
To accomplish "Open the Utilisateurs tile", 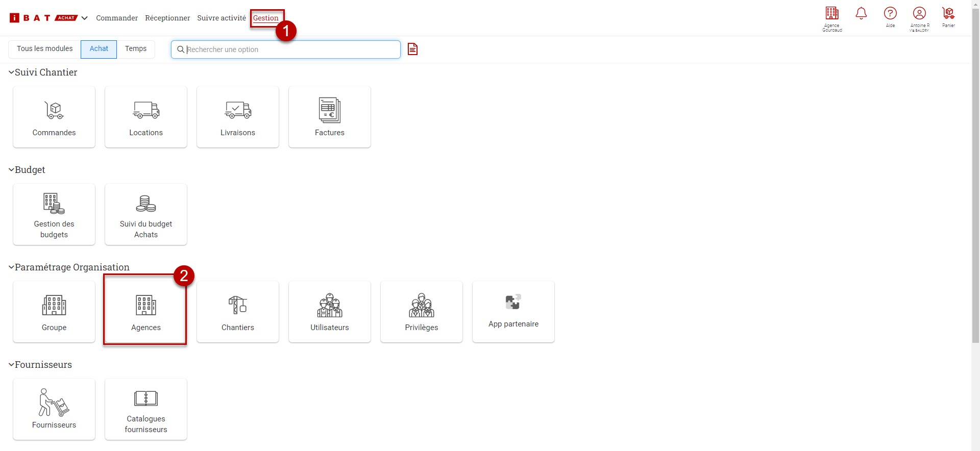I will [330, 312].
